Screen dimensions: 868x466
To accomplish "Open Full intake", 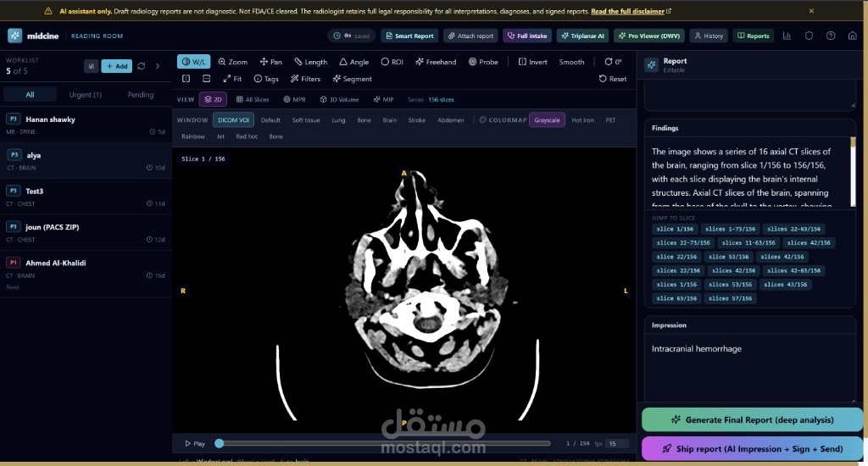I will (527, 36).
